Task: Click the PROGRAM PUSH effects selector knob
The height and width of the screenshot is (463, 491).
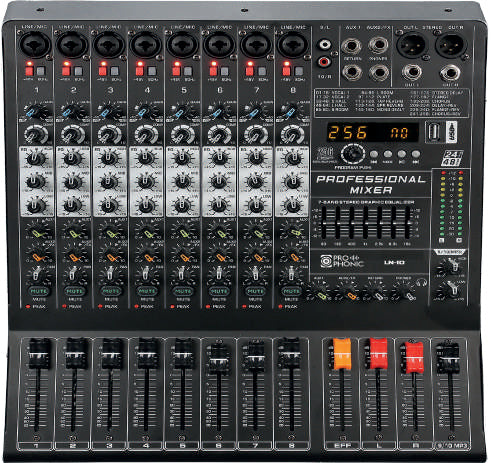Action: [352, 154]
